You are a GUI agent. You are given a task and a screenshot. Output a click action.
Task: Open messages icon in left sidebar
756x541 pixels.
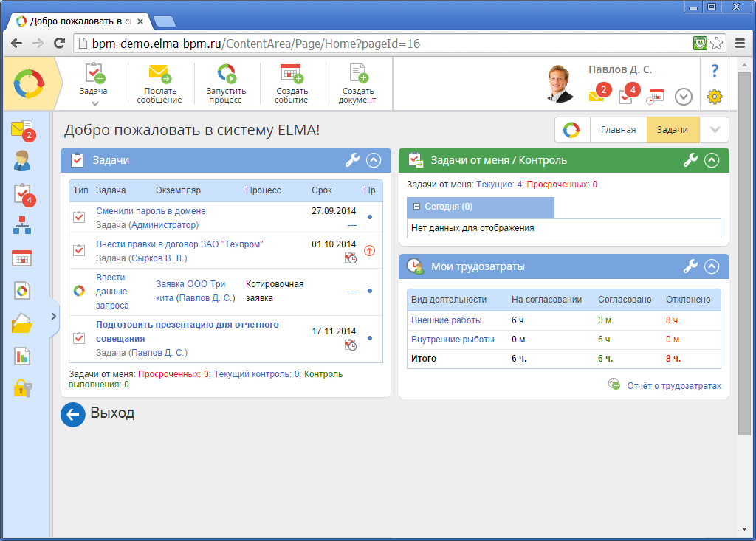pyautogui.click(x=22, y=131)
